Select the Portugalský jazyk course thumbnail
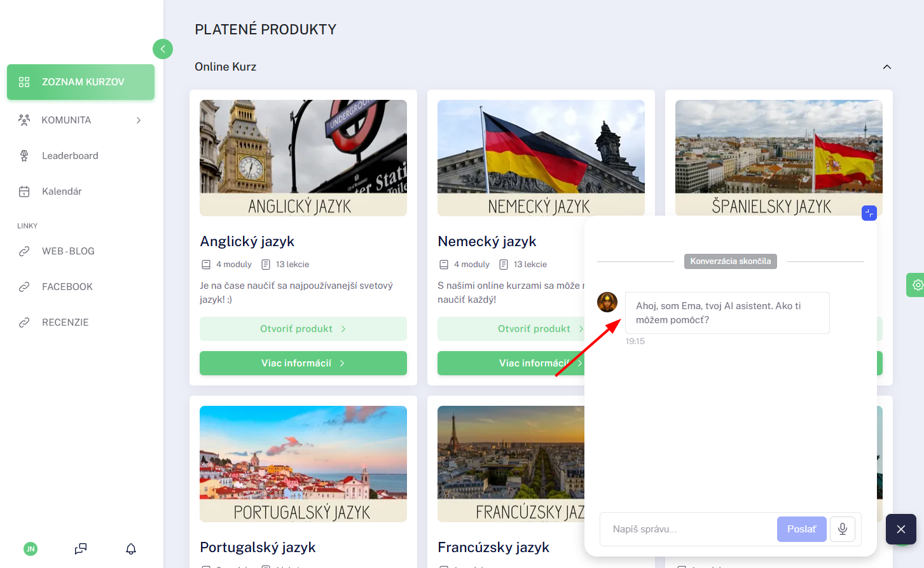 pyautogui.click(x=303, y=464)
